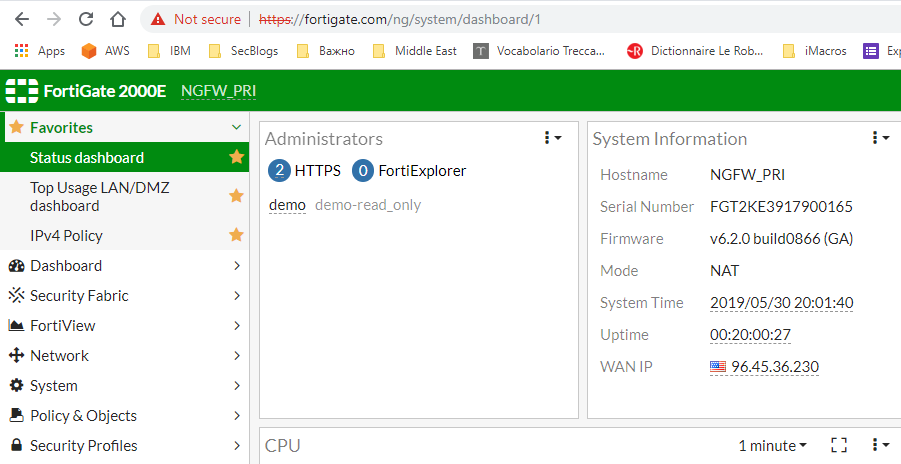Click the FortiView chart icon
Image resolution: width=901 pixels, height=464 pixels.
point(17,325)
